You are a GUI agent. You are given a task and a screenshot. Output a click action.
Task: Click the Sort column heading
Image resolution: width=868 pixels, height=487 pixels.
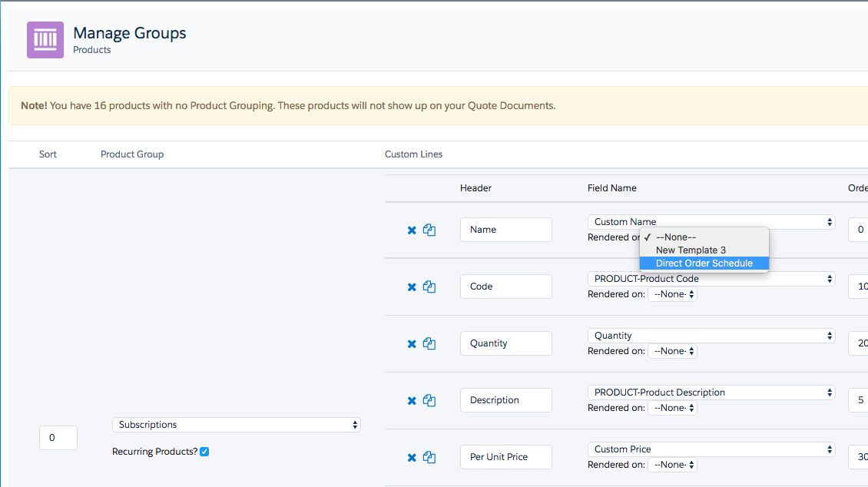48,154
